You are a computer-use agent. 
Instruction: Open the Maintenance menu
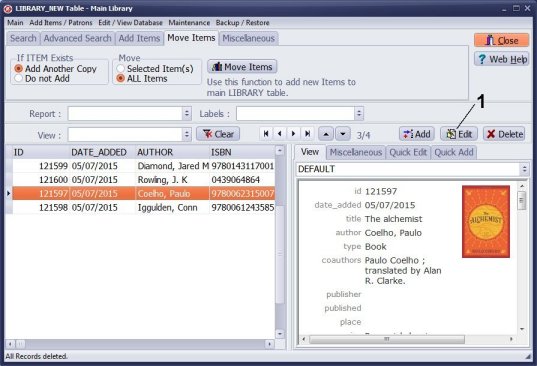point(189,23)
